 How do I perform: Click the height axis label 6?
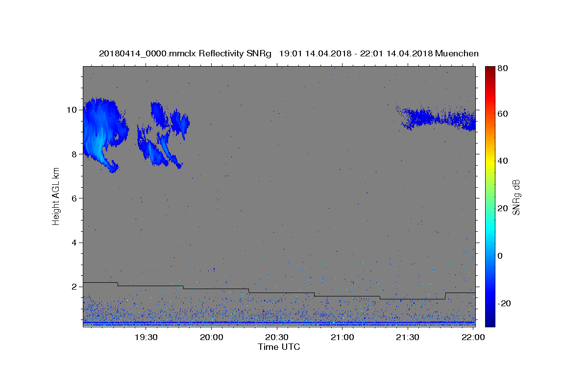point(74,198)
